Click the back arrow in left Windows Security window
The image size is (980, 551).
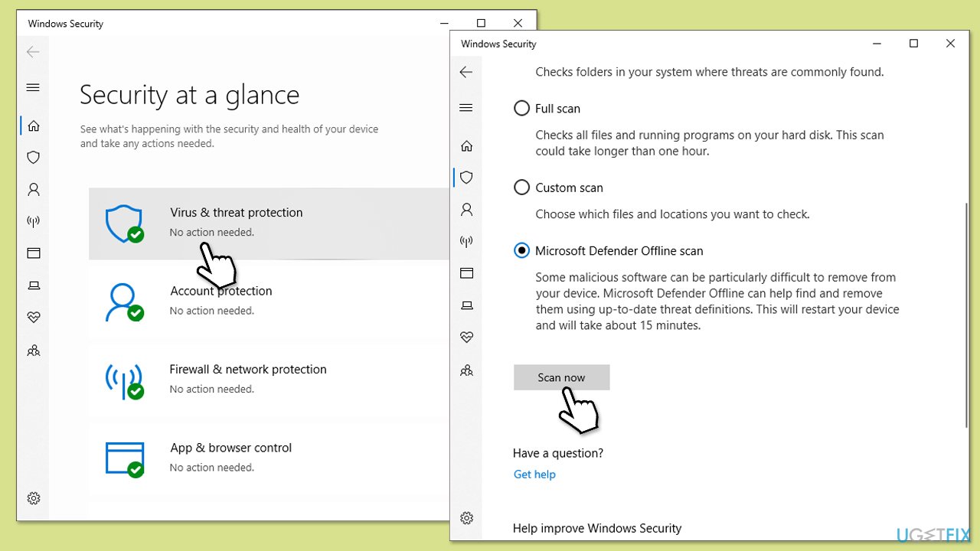pyautogui.click(x=33, y=52)
